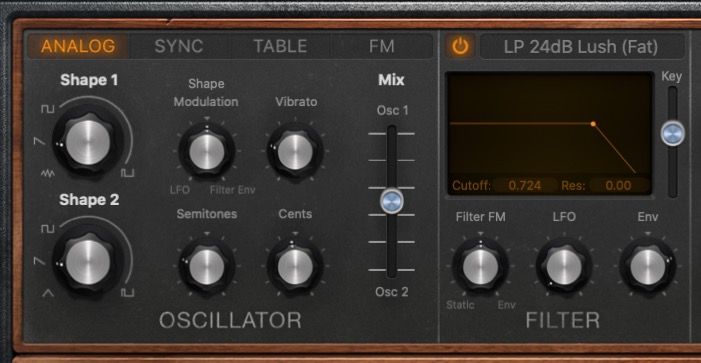Viewport: 701px width, 363px height.
Task: Click the Filter Env label under Shape Modulation
Action: [x=232, y=190]
